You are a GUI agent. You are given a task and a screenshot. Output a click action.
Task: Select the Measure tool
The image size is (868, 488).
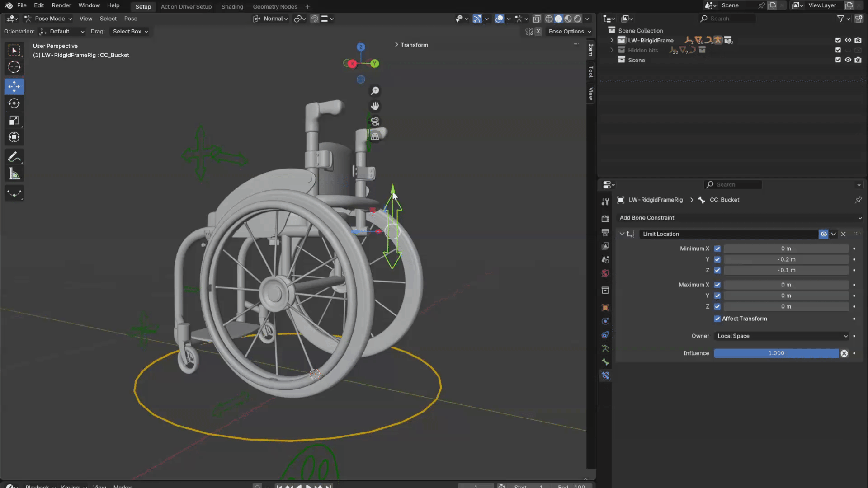click(x=14, y=174)
